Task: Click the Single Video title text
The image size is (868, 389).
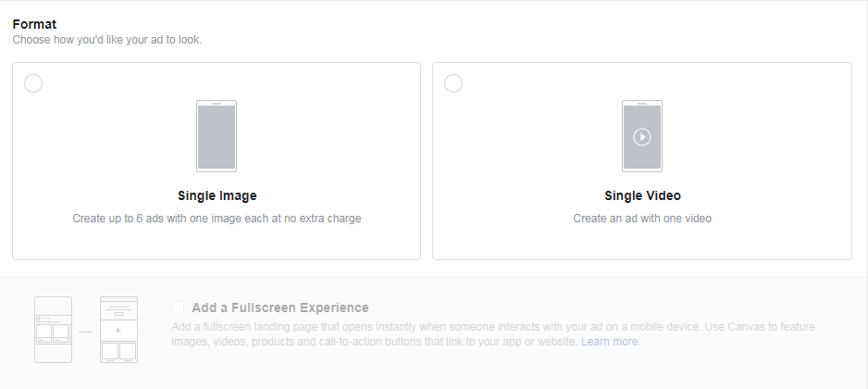Action: click(642, 195)
